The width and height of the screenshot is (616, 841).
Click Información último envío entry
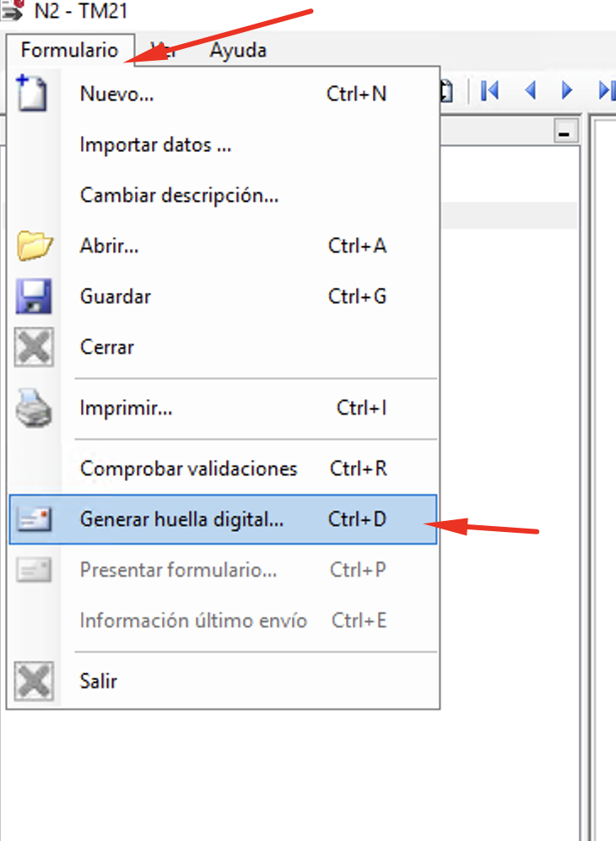193,621
